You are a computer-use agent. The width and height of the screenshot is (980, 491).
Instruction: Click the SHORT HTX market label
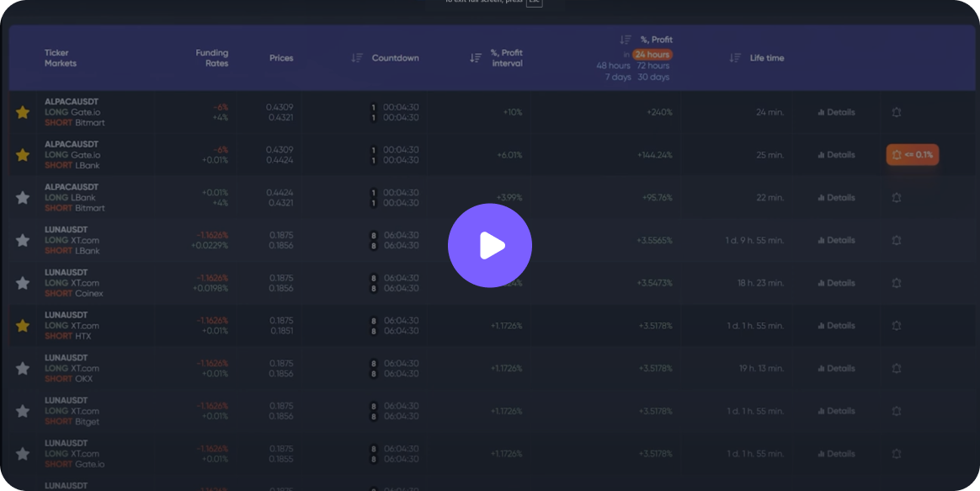pyautogui.click(x=67, y=336)
